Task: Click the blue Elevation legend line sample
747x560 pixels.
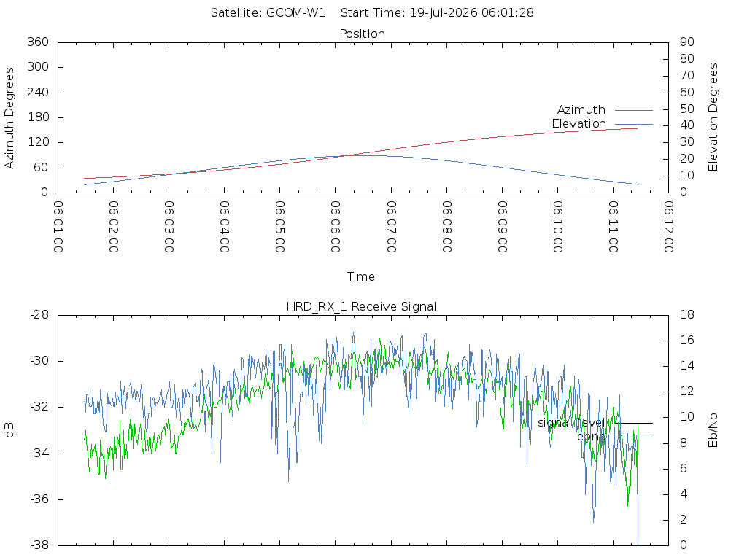Action: click(x=634, y=124)
